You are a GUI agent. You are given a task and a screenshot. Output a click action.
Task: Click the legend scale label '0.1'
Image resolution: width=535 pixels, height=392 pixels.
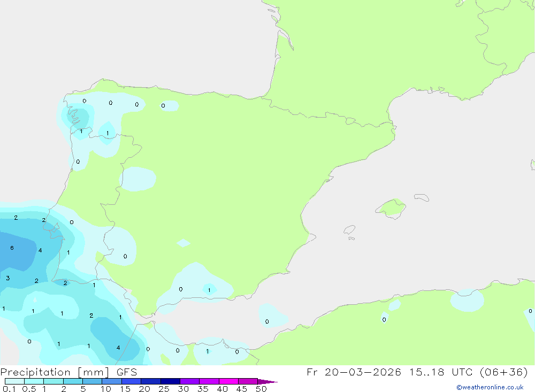tap(9, 389)
